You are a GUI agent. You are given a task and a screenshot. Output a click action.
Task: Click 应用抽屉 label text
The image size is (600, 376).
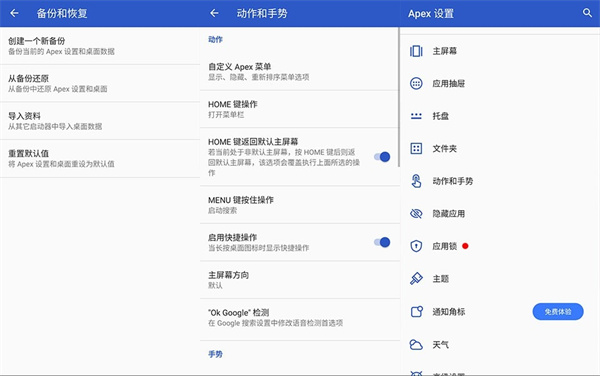448,83
